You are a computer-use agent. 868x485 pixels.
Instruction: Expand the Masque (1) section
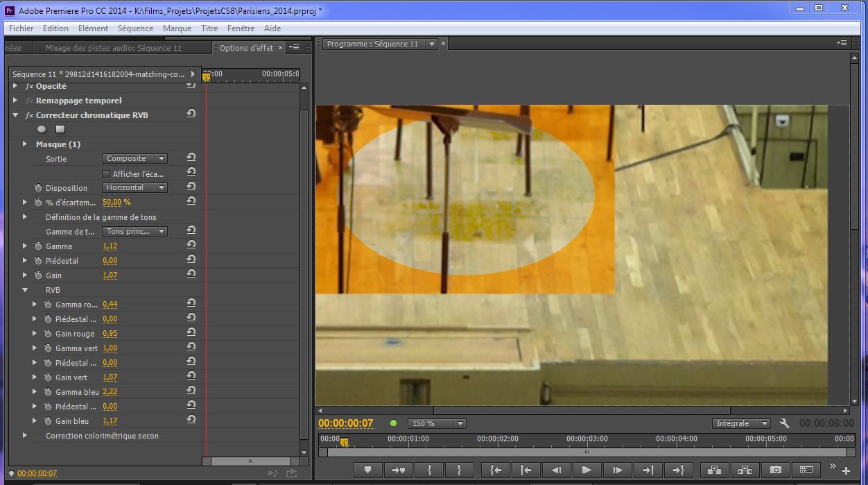(x=25, y=144)
